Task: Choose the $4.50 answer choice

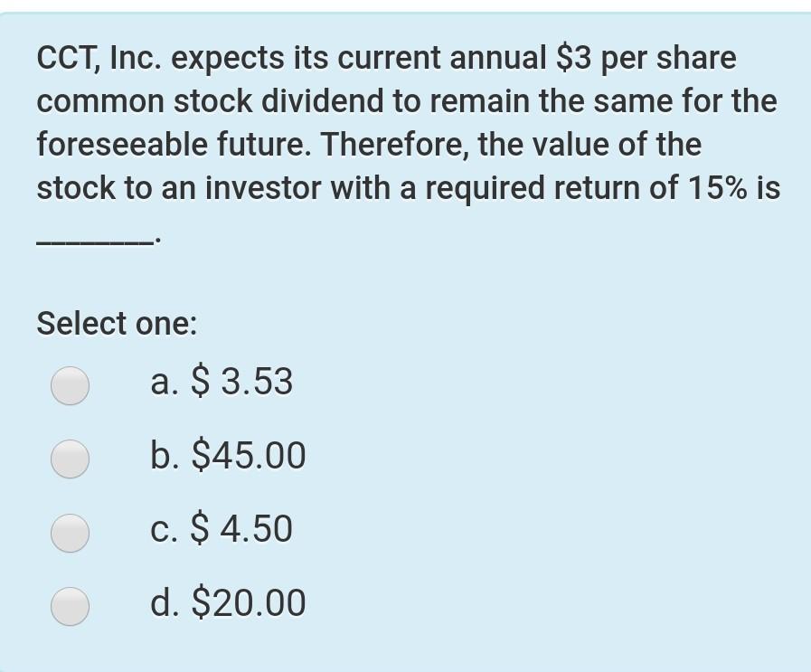Action: click(222, 530)
